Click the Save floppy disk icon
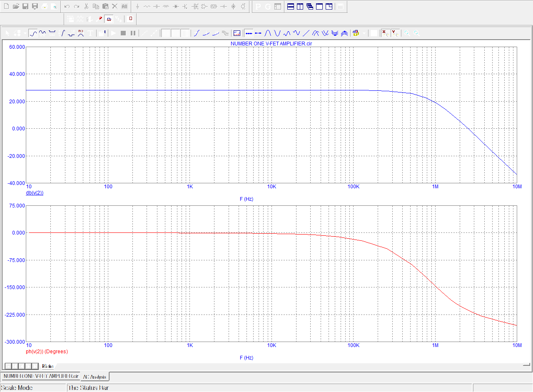 tap(25, 6)
